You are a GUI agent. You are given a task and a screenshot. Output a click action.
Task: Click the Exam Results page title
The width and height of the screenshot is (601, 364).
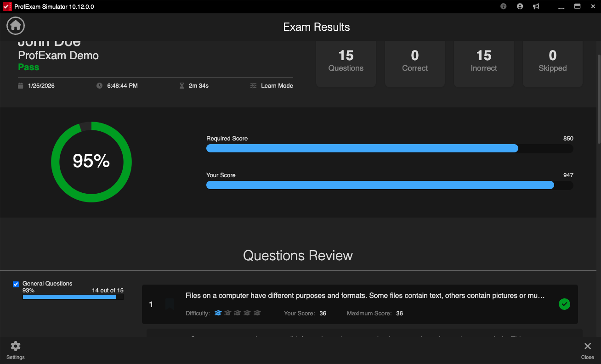coord(317,27)
